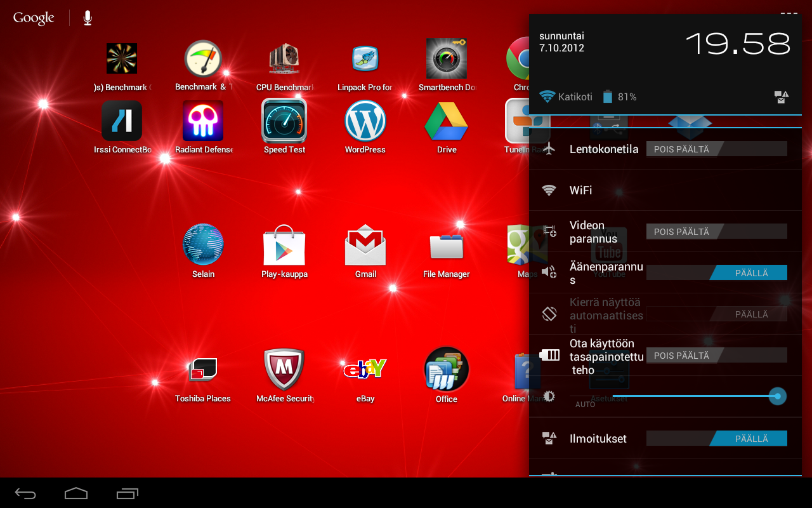This screenshot has height=508, width=812.
Task: Tap the Google search logo
Action: pyautogui.click(x=34, y=18)
